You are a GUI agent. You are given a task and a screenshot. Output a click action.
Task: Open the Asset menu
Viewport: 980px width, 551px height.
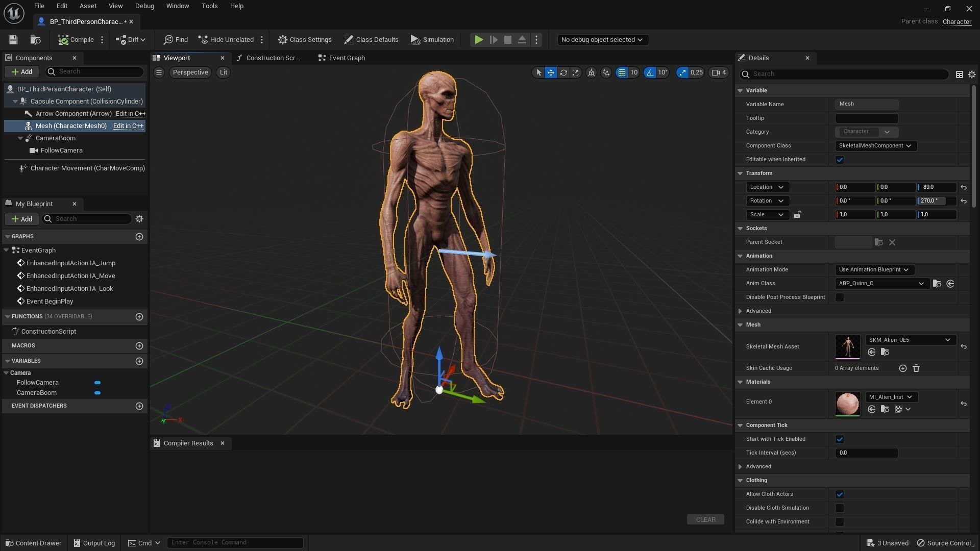pos(88,6)
